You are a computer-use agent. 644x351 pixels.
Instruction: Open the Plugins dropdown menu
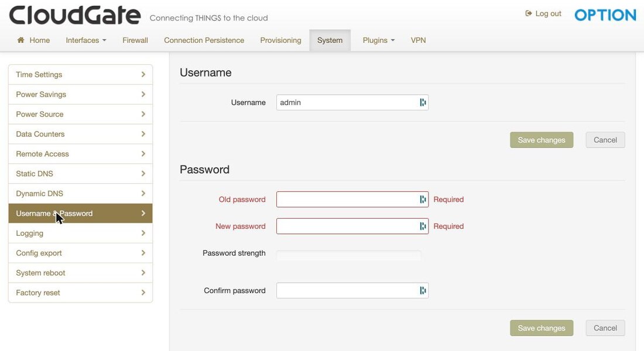coord(378,40)
